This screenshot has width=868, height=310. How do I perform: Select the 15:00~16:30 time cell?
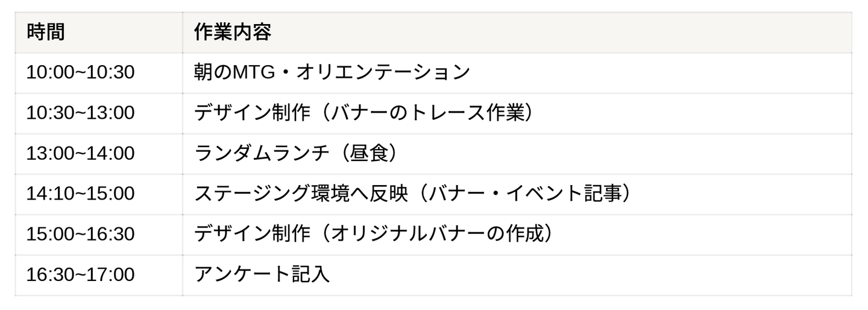coord(80,234)
